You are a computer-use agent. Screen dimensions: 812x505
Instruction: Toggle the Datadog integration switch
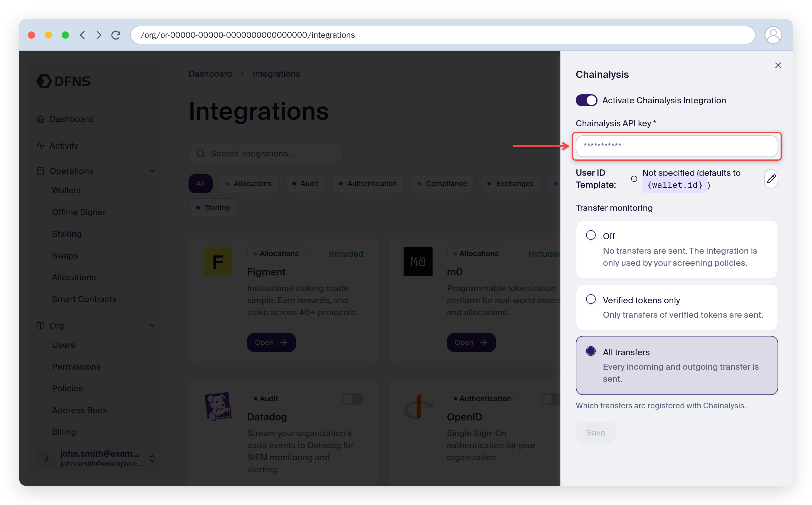click(353, 398)
